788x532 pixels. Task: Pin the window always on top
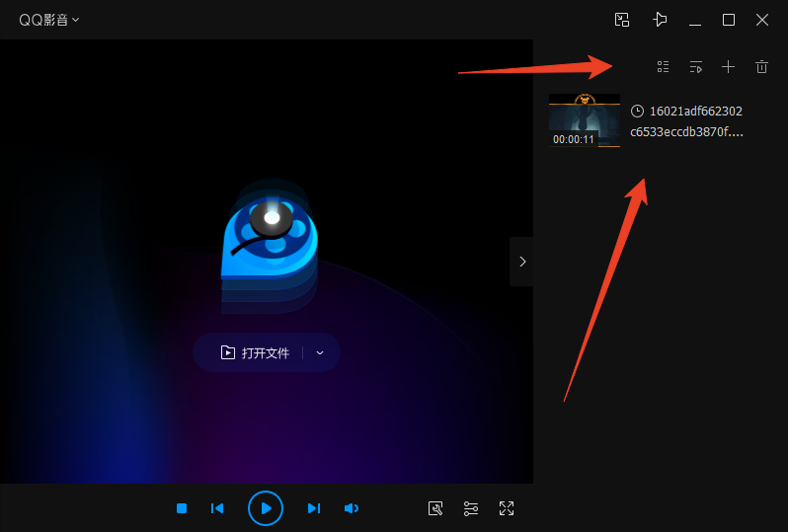click(x=660, y=20)
